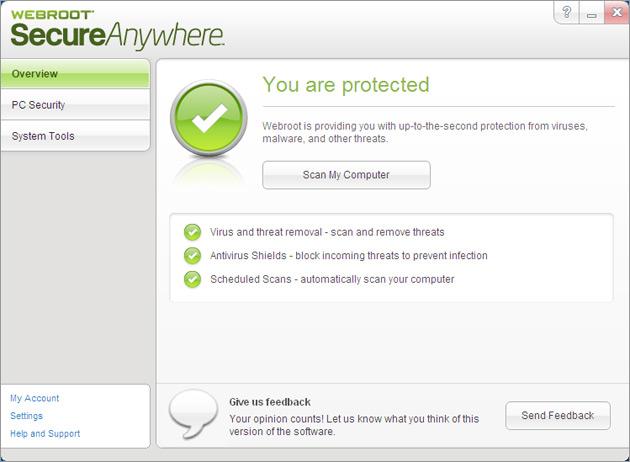Open the My Account link

pos(35,398)
